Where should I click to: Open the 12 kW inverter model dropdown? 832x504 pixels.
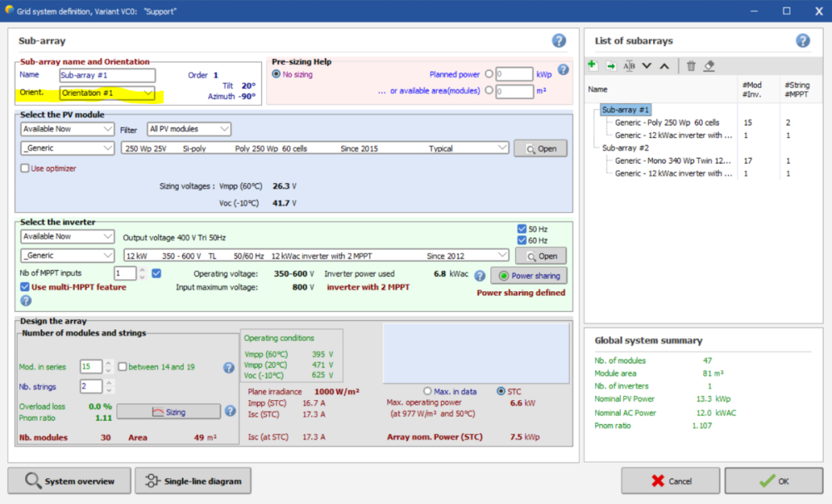(315, 255)
